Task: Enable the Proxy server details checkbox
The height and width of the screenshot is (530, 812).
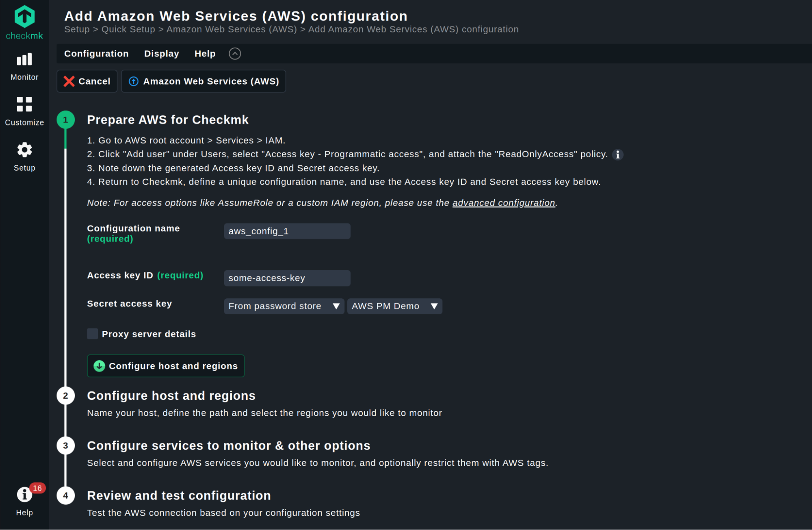Action: pyautogui.click(x=93, y=334)
